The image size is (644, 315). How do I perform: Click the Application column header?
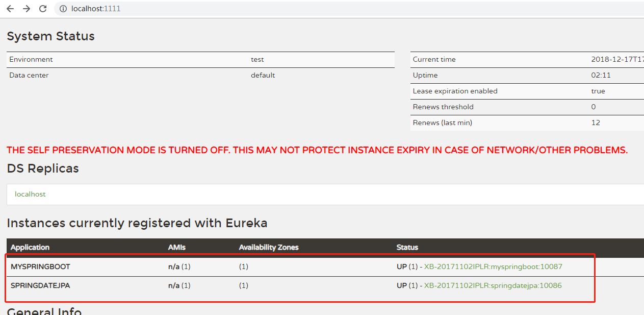30,247
